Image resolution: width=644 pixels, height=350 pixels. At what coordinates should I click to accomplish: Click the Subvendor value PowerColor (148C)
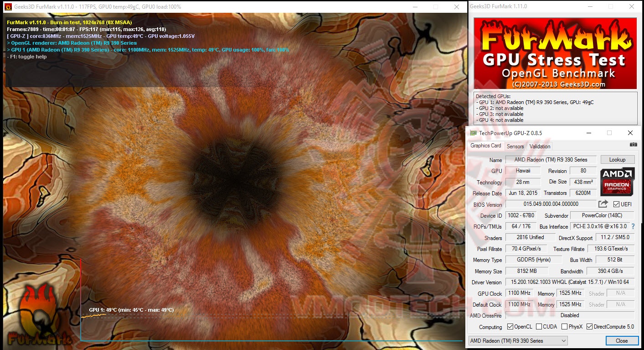point(602,215)
